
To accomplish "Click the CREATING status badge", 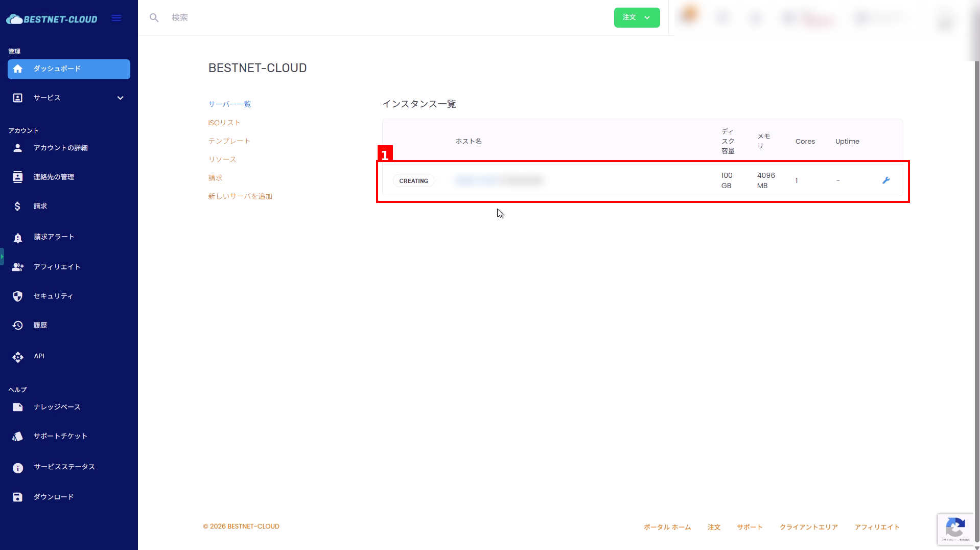I will 413,181.
